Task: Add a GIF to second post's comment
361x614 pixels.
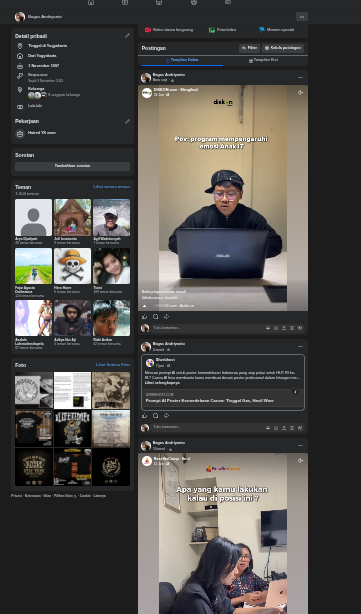Action: pos(292,428)
